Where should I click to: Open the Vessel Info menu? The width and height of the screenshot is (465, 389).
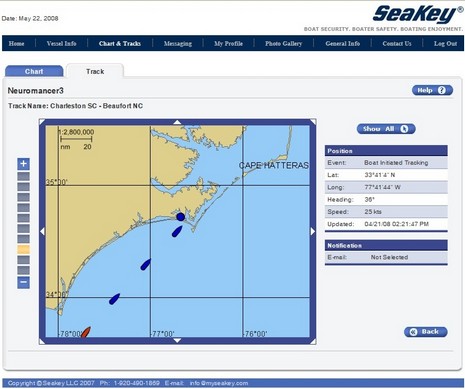pos(61,44)
